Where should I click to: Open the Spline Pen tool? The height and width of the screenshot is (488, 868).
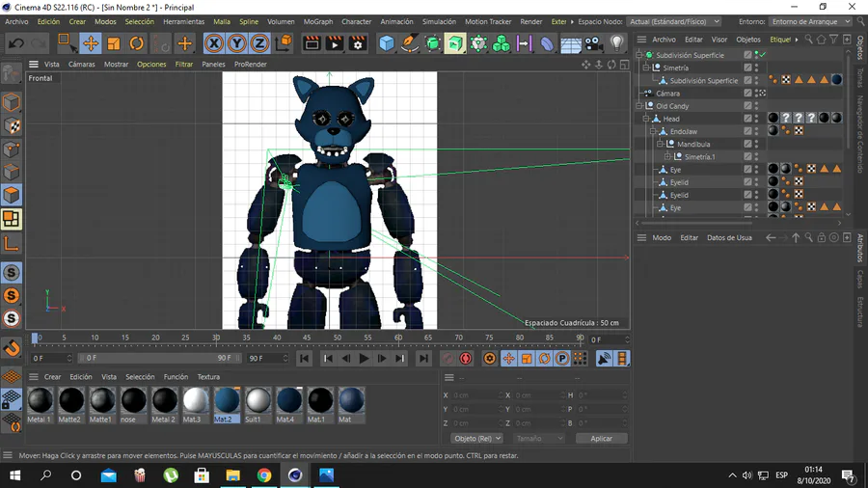(x=410, y=43)
